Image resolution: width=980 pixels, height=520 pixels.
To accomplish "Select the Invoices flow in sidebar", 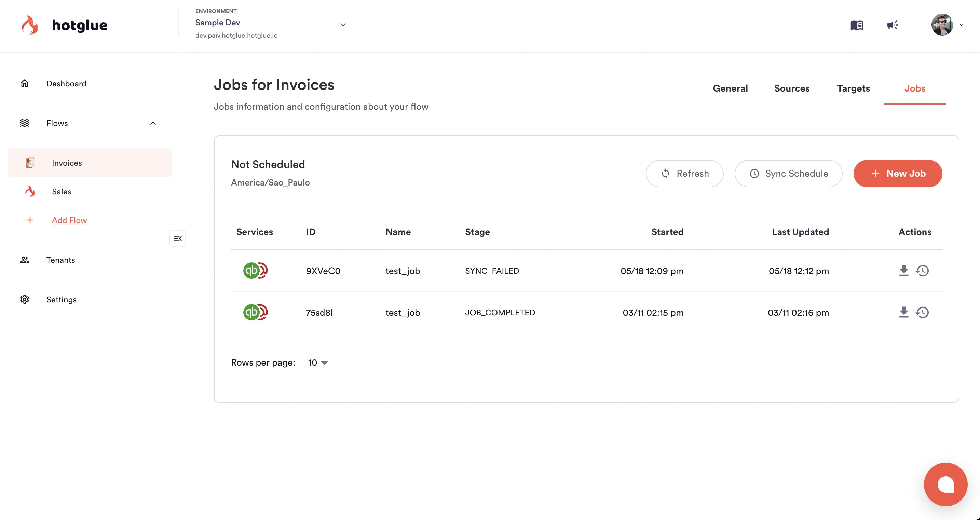I will point(90,163).
